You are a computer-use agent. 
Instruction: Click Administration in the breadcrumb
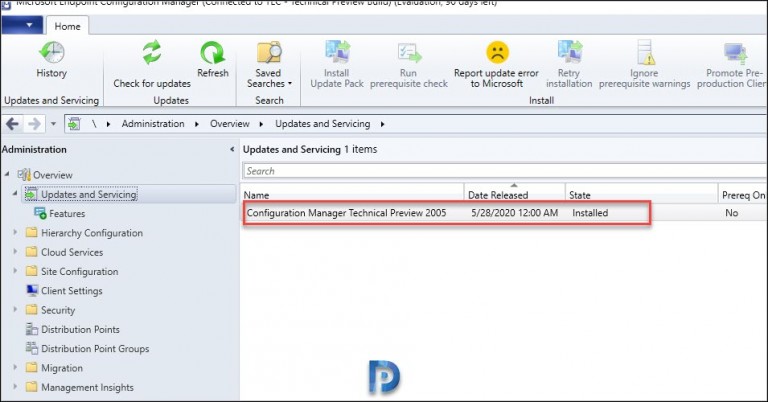pos(153,124)
